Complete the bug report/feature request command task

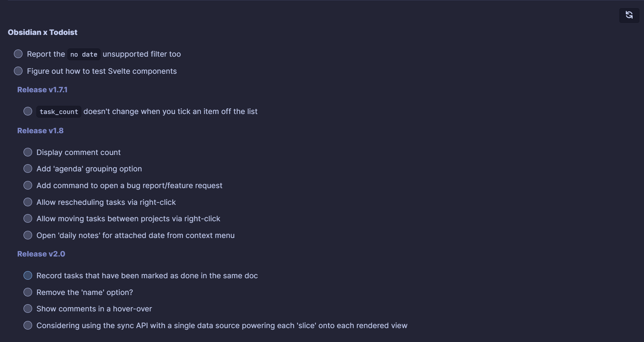tap(28, 185)
